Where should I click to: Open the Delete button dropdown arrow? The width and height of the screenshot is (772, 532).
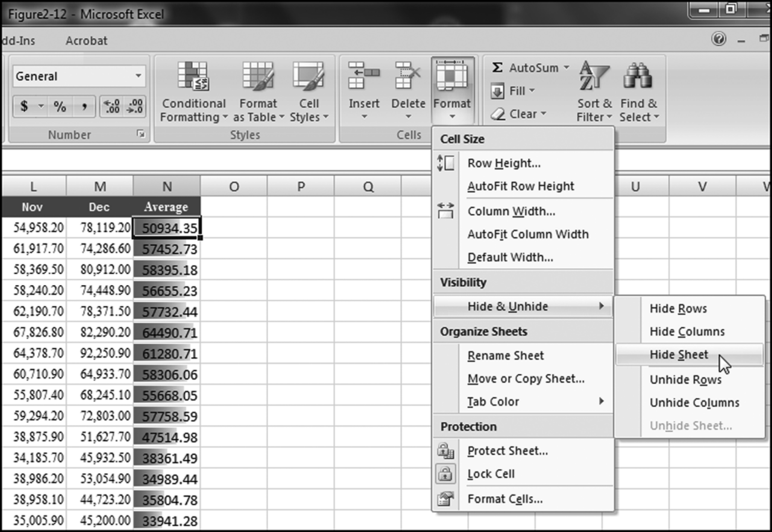click(408, 117)
